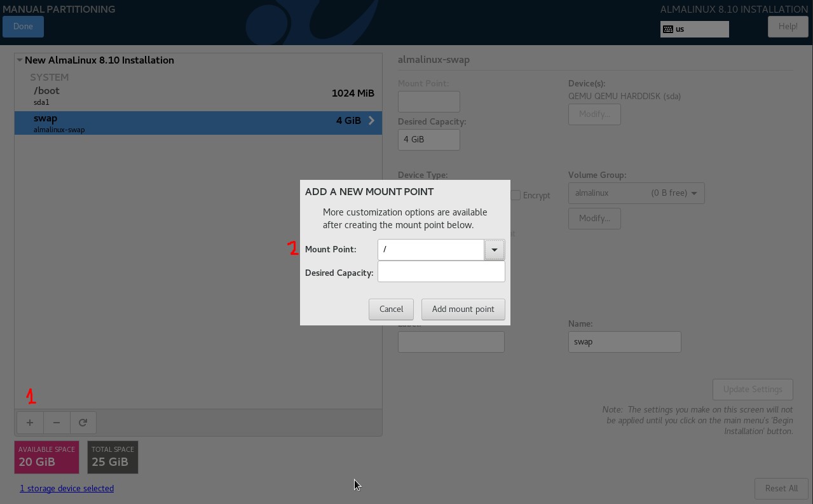This screenshot has height=504, width=813.
Task: Click the Name field containing swap
Action: coord(624,342)
